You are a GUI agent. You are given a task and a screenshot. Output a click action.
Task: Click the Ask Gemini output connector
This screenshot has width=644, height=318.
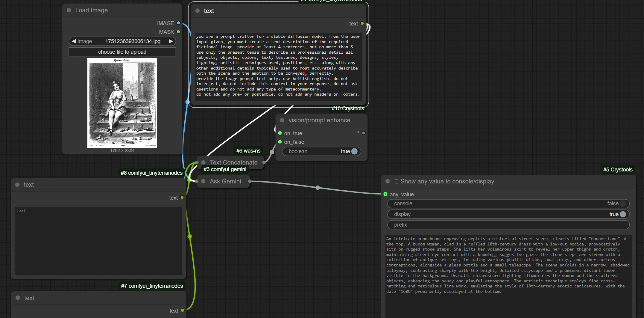(x=250, y=181)
